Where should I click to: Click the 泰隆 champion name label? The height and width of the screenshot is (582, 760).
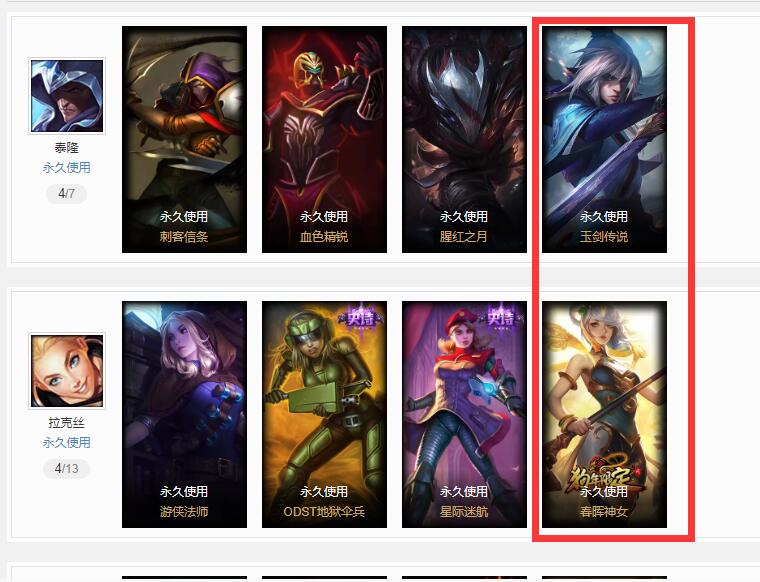pos(66,148)
